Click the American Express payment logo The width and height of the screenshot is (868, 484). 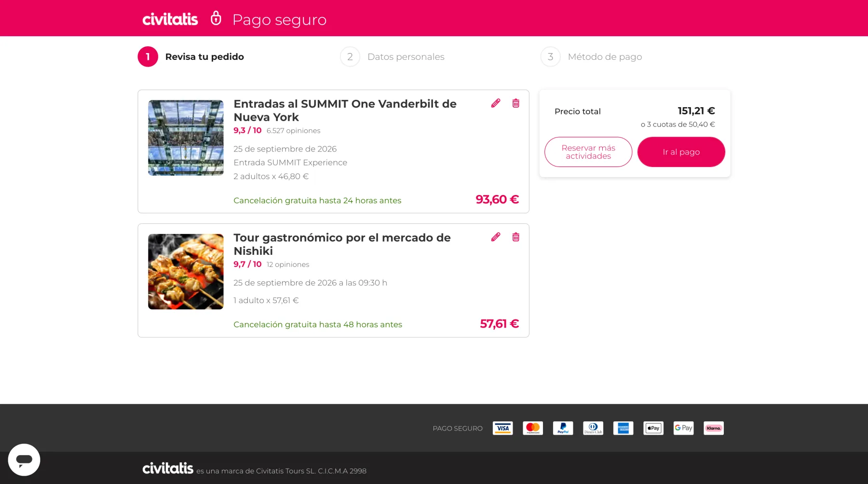624,428
